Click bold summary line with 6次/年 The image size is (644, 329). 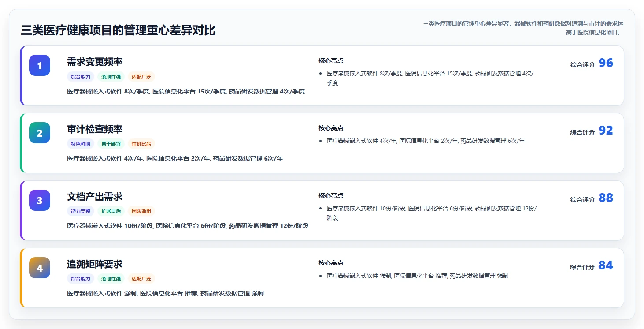pos(175,158)
